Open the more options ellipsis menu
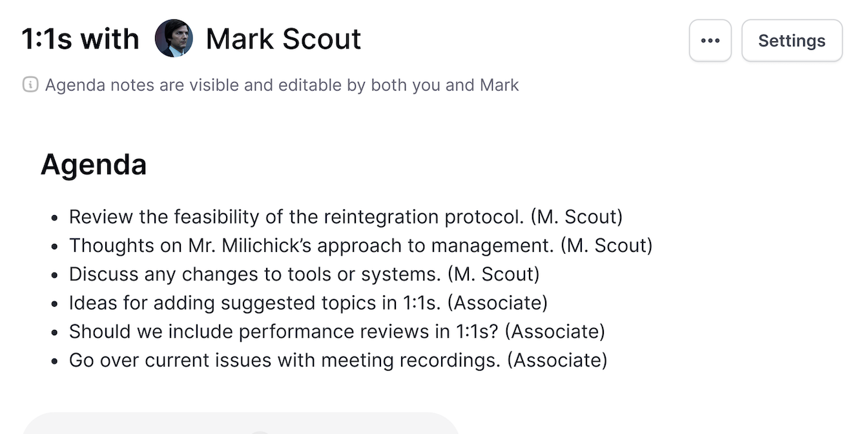 [x=710, y=41]
